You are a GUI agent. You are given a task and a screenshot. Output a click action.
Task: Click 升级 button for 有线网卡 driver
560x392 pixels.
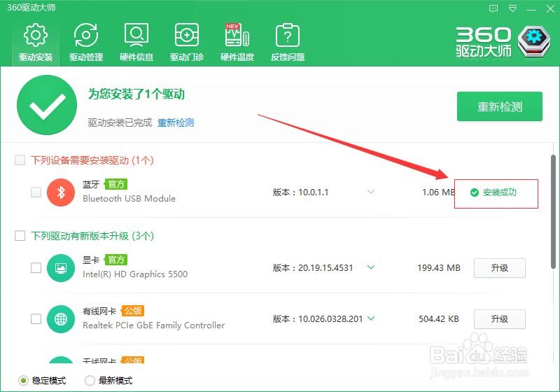coord(500,318)
